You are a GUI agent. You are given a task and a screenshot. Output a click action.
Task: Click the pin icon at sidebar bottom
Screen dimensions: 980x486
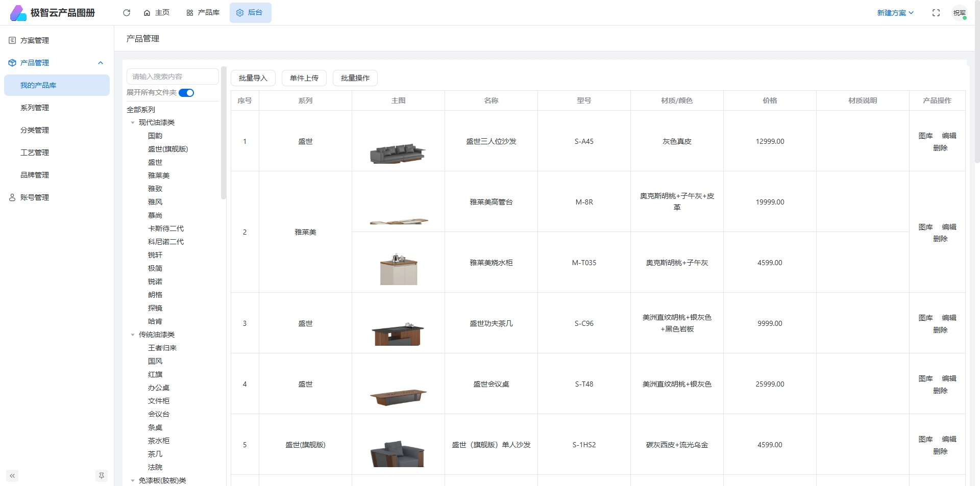coord(102,476)
